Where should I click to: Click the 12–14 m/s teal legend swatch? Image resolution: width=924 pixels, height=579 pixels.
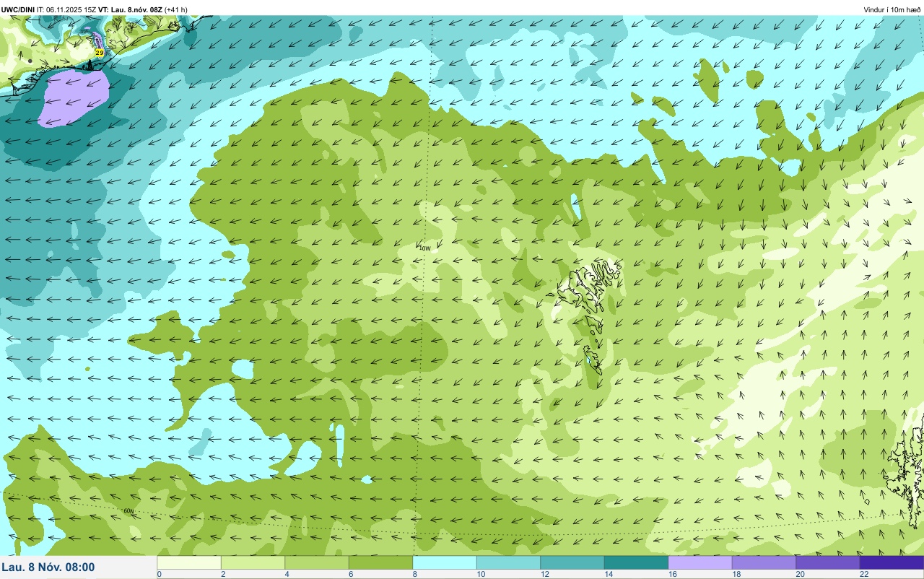[x=572, y=562]
